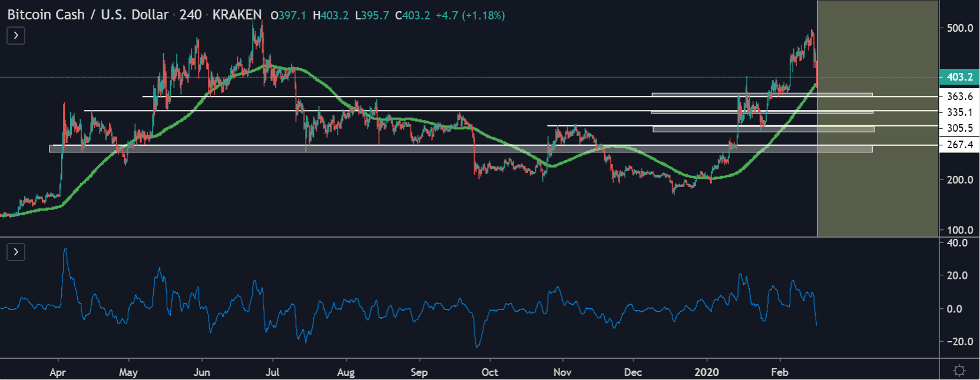Click the 200.0 price axis label
The height and width of the screenshot is (380, 980).
tap(960, 179)
